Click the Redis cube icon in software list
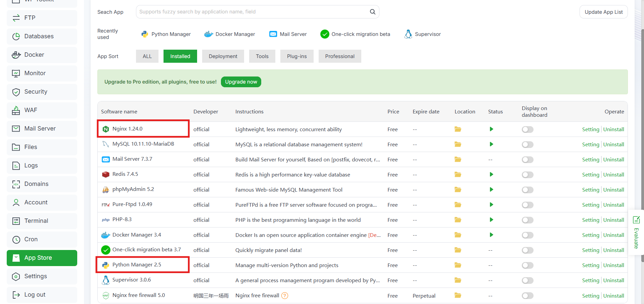The width and height of the screenshot is (644, 304). tap(105, 174)
